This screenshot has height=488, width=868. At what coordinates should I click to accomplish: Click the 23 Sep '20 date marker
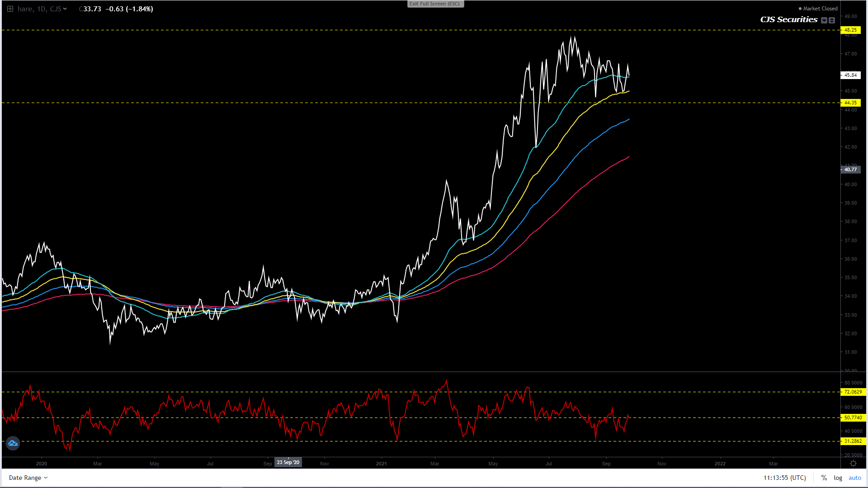[x=288, y=462]
